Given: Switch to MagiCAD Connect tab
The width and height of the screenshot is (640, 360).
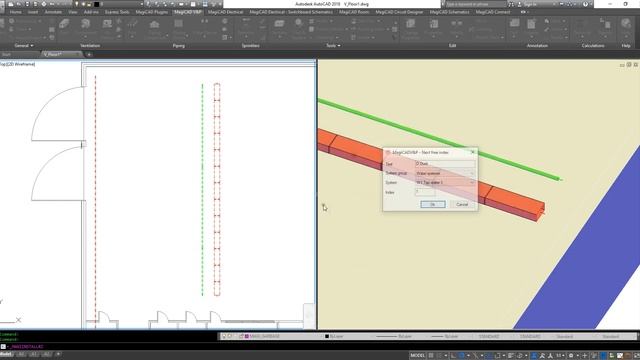Looking at the screenshot, I should point(493,12).
